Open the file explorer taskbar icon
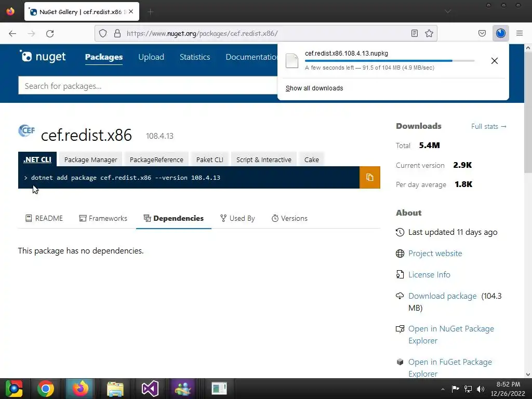 (115, 389)
